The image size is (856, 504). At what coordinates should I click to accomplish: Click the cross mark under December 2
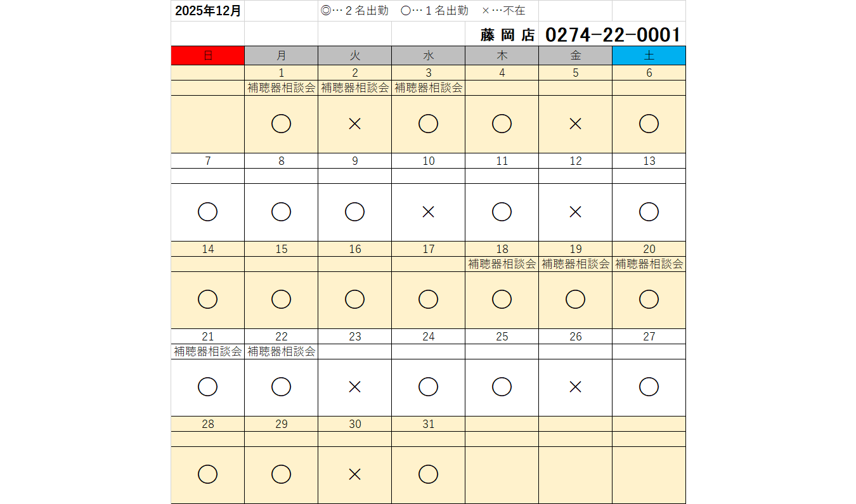click(354, 124)
